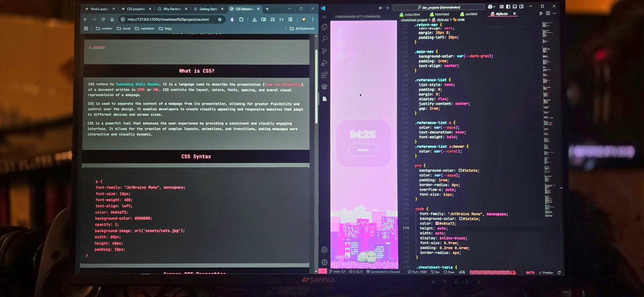Open the Extensions view in activity bar
Viewport: 644px width, 297px height.
(324, 75)
